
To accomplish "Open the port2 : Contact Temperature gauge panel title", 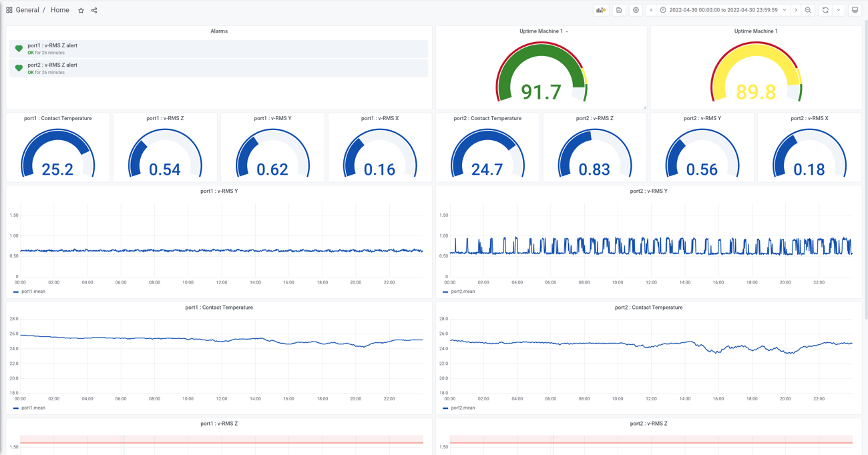I will [x=487, y=118].
